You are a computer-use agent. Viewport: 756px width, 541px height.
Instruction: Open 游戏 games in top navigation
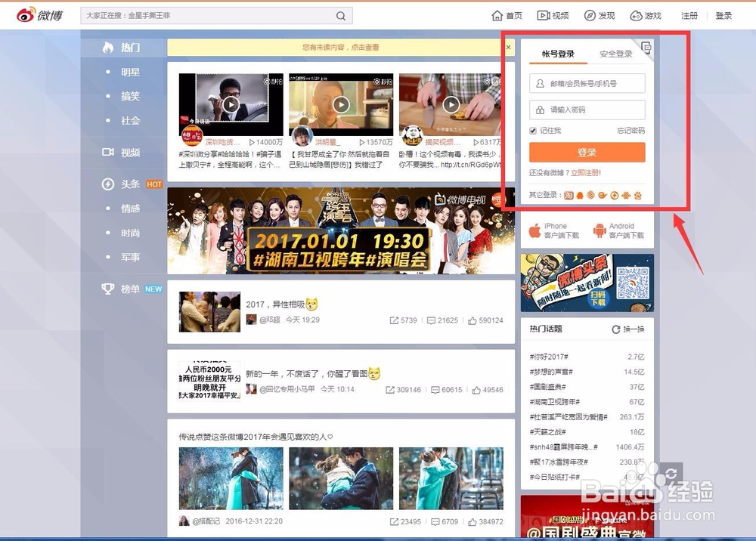(646, 16)
